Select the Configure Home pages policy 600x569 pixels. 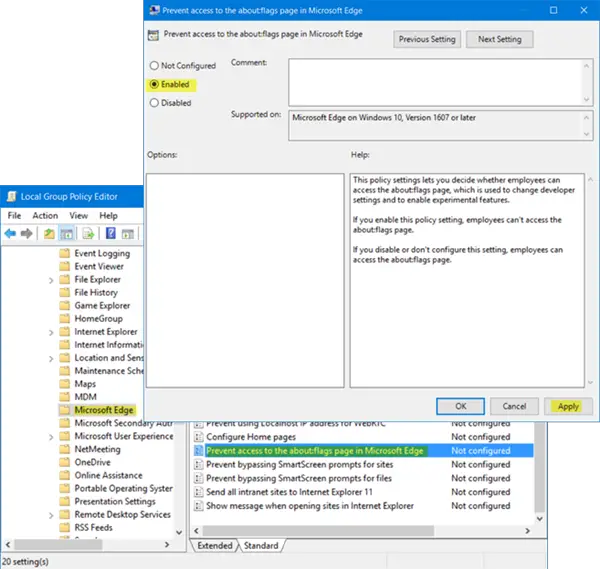coord(245,438)
